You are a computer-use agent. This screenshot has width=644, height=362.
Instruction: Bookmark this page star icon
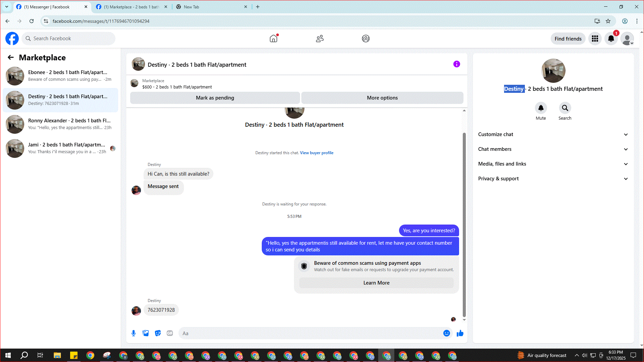[x=608, y=21]
